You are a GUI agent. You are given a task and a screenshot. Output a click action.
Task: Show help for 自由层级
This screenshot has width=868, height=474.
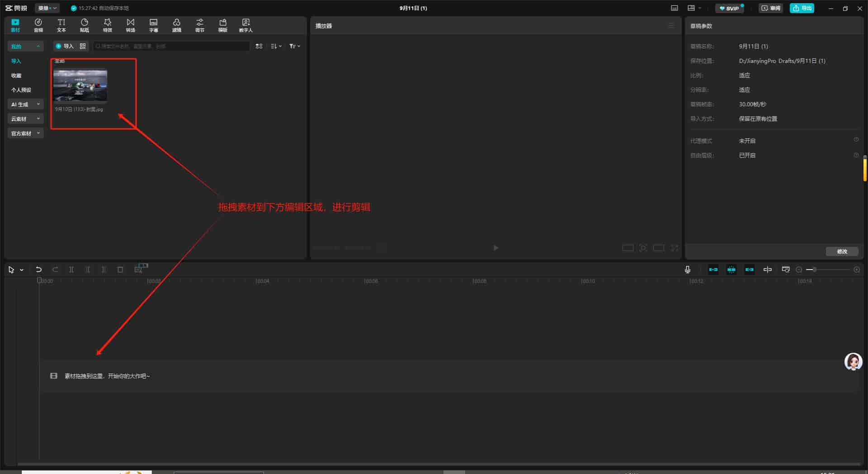click(856, 155)
